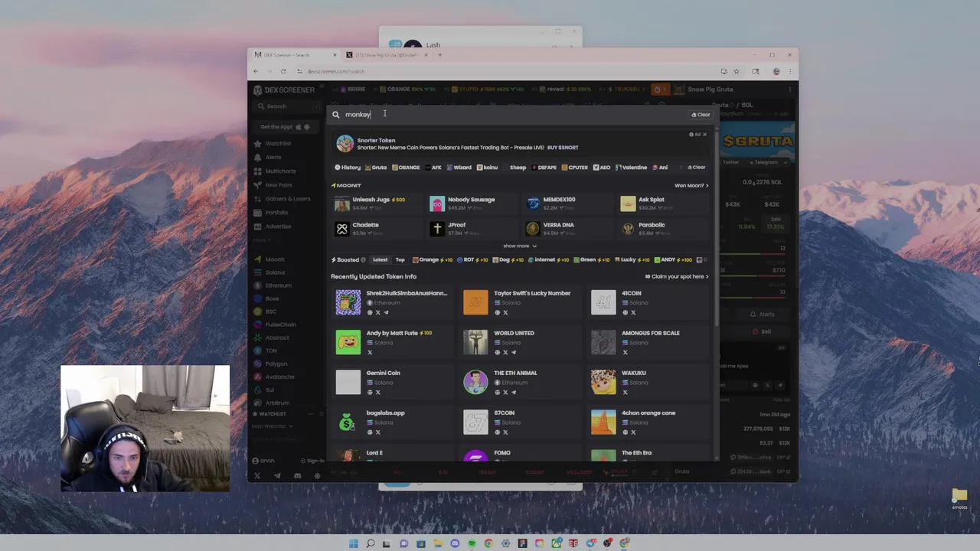Open 41COIN token card
980x551 pixels.
coord(648,302)
